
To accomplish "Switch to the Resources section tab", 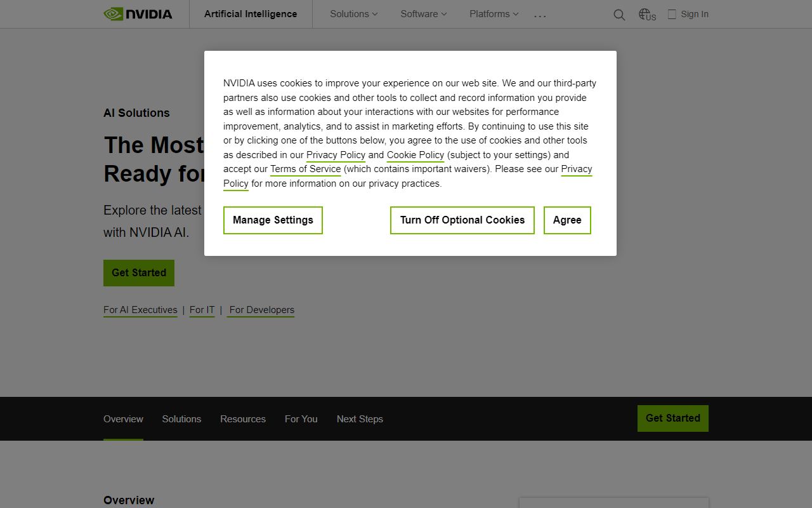I will (242, 418).
